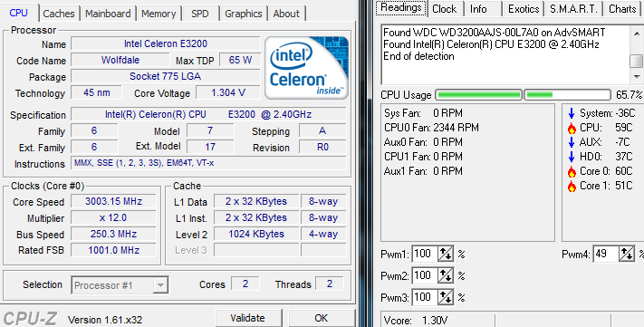Click the blue arrow icon next to HD0

572,157
